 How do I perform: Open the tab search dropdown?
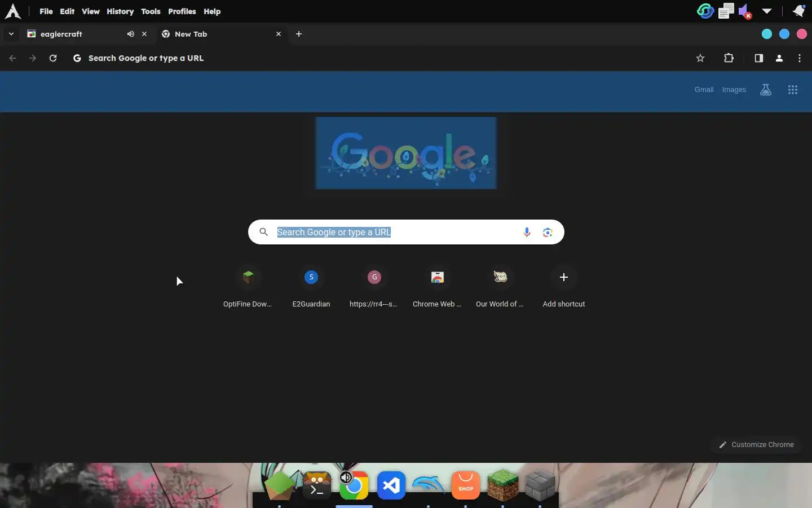(11, 34)
